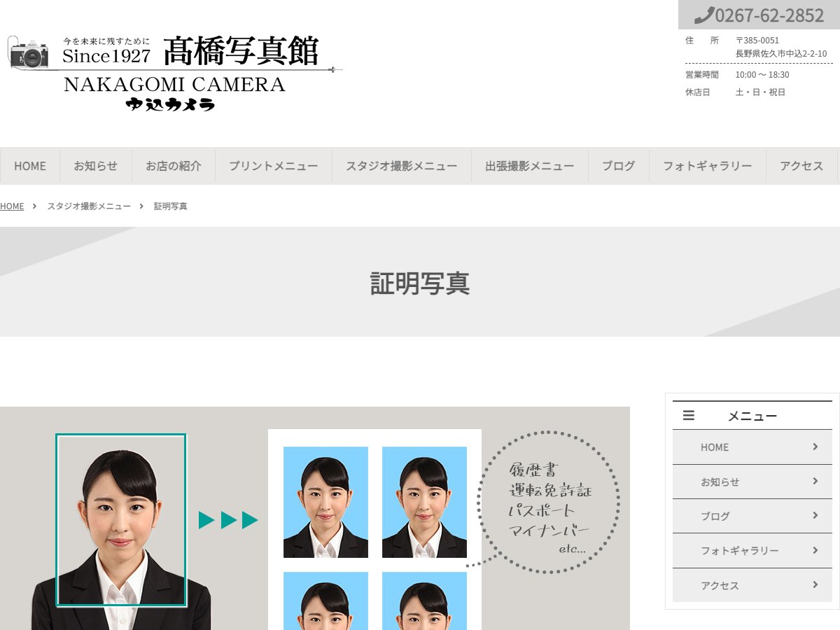Click the closed days 土・日・祝日
The width and height of the screenshot is (840, 630).
(x=760, y=92)
